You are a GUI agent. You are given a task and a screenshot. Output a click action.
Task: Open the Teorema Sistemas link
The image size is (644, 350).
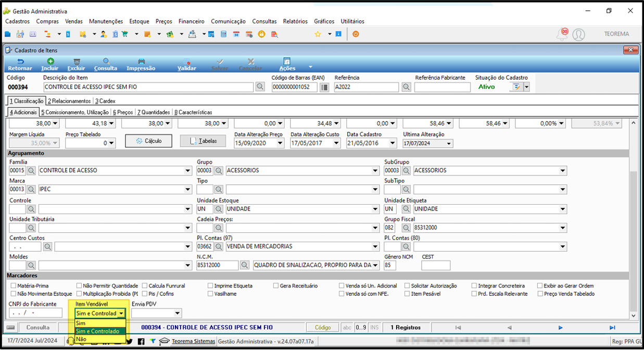coord(193,342)
